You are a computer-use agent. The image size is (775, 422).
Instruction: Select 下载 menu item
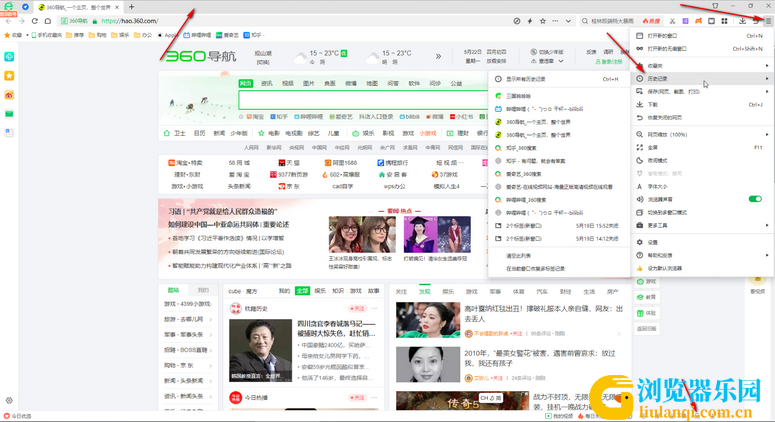pos(702,104)
